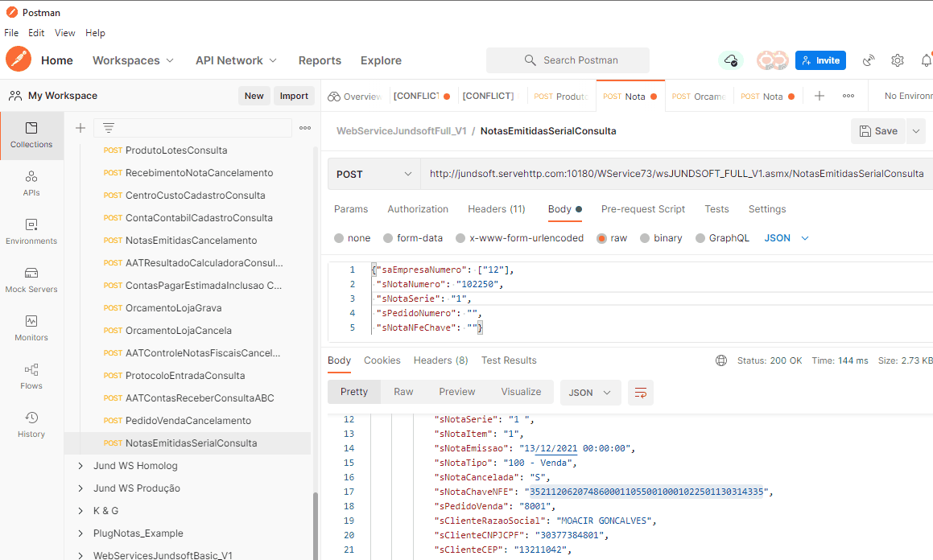The height and width of the screenshot is (560, 933).
Task: Click the settings gear icon
Action: (x=898, y=60)
